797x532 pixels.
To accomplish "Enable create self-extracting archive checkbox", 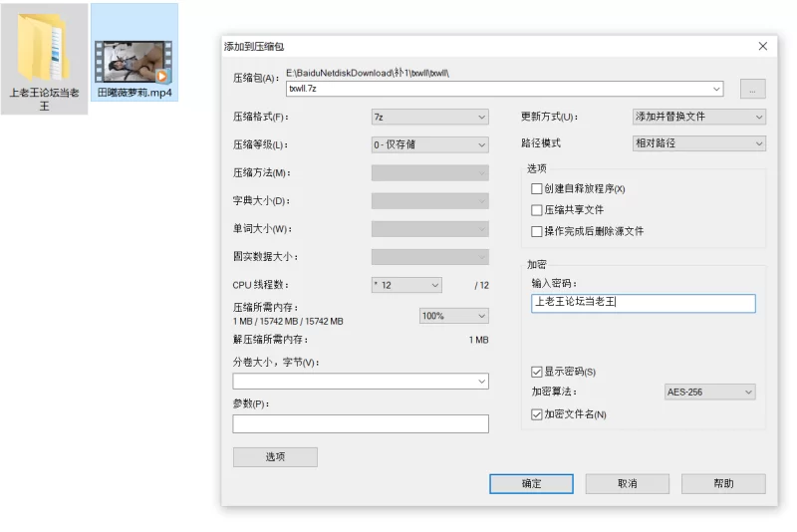I will click(x=537, y=188).
